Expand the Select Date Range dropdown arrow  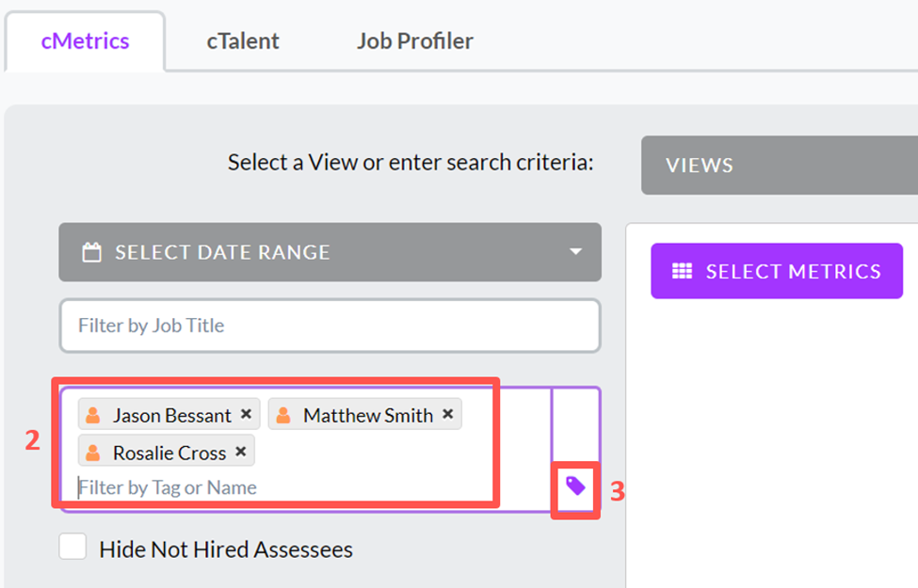575,252
